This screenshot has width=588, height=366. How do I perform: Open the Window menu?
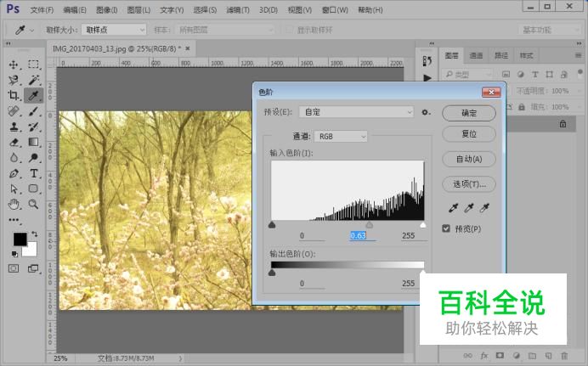[335, 9]
